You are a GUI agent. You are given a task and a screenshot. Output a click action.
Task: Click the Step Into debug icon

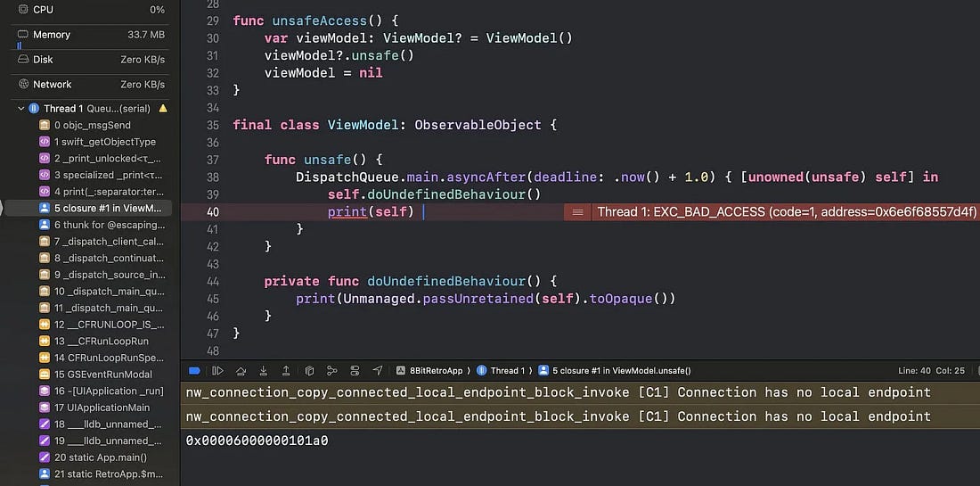(x=263, y=371)
